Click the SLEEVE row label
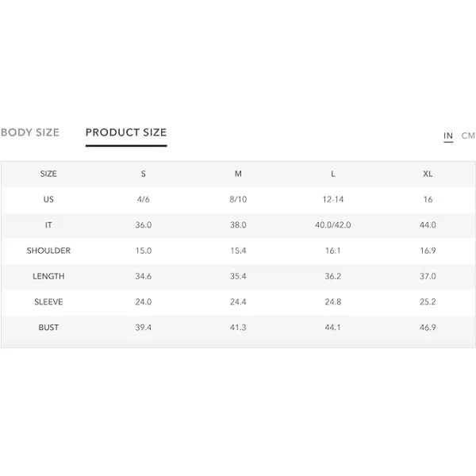476x476 pixels. pyautogui.click(x=48, y=301)
